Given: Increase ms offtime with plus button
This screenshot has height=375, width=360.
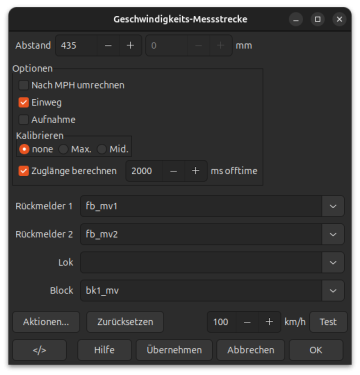Looking at the screenshot, I should (196, 171).
